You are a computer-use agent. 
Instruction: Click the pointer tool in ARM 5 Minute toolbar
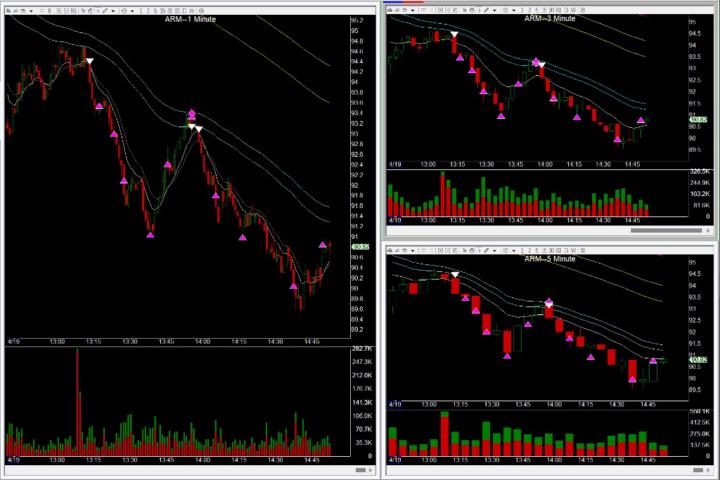click(465, 250)
